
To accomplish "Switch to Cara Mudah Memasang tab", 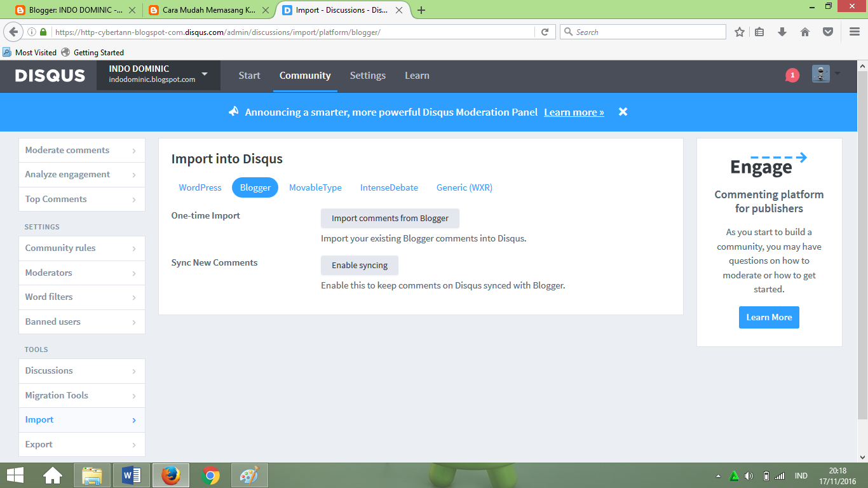I will point(208,10).
